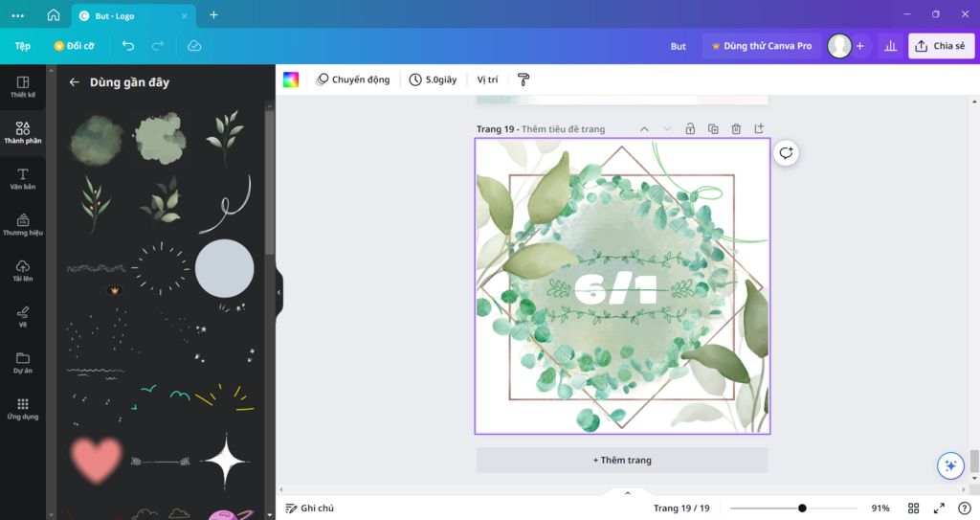
Task: Edit Thêm tiêu đề trang page title
Action: coord(563,129)
